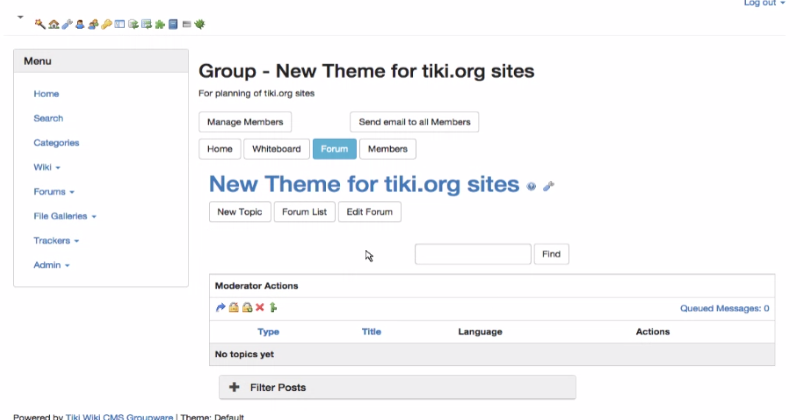Click the Find button
The width and height of the screenshot is (800, 420).
coord(552,254)
